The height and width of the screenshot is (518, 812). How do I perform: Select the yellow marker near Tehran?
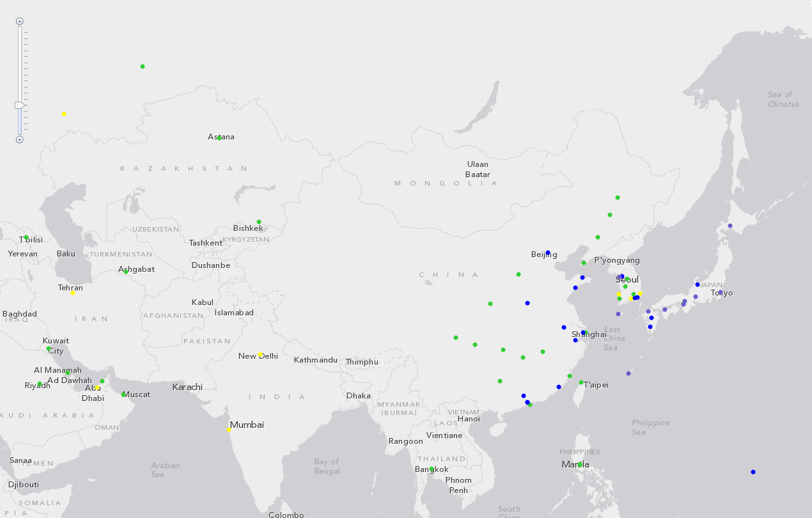73,293
